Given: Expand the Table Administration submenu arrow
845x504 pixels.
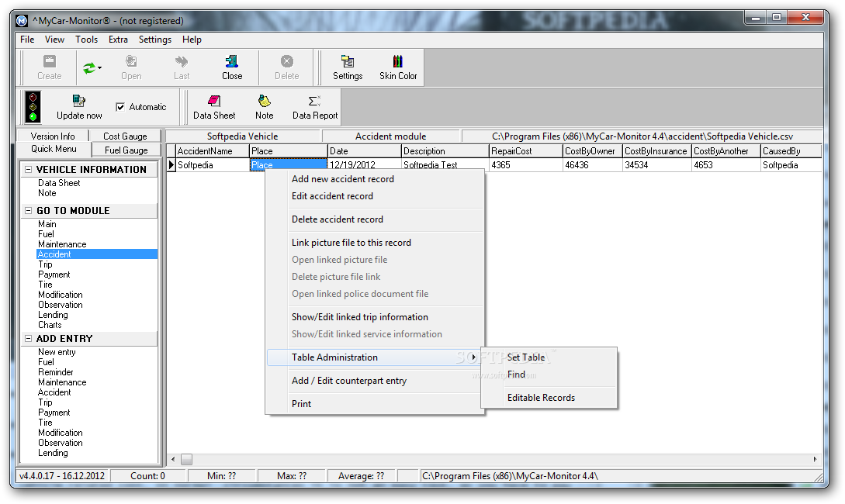Looking at the screenshot, I should [473, 357].
